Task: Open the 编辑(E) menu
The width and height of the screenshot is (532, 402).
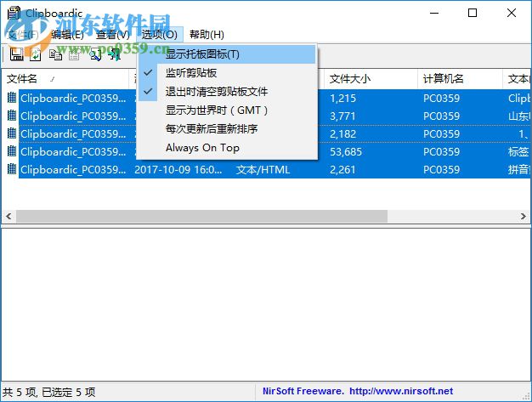Action: (x=67, y=35)
